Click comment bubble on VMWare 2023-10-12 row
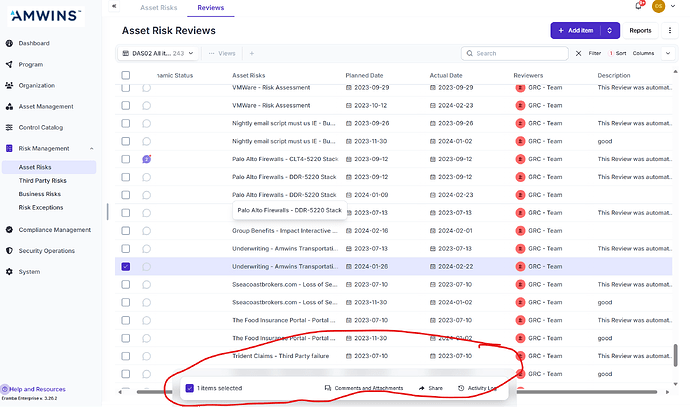This screenshot has height=407, width=690. tap(147, 106)
